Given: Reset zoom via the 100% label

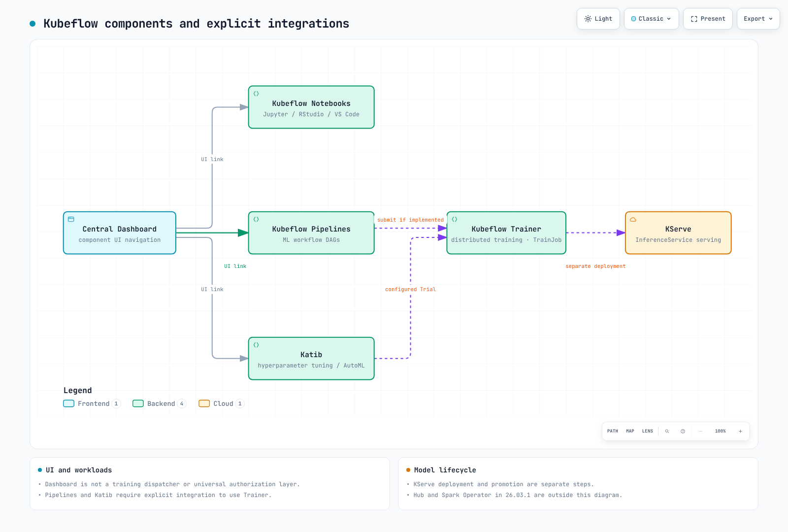Looking at the screenshot, I should click(x=721, y=431).
